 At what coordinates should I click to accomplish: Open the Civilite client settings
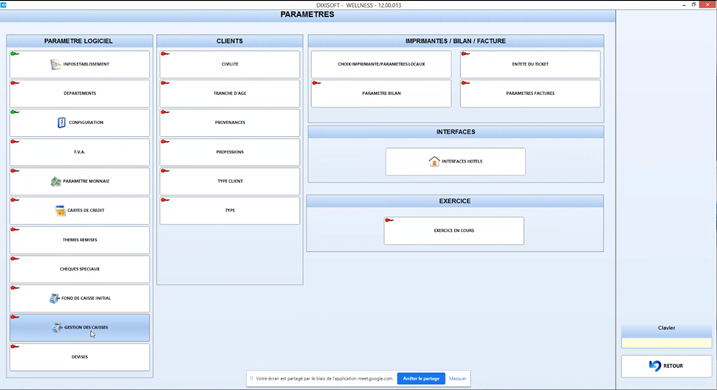coord(230,64)
